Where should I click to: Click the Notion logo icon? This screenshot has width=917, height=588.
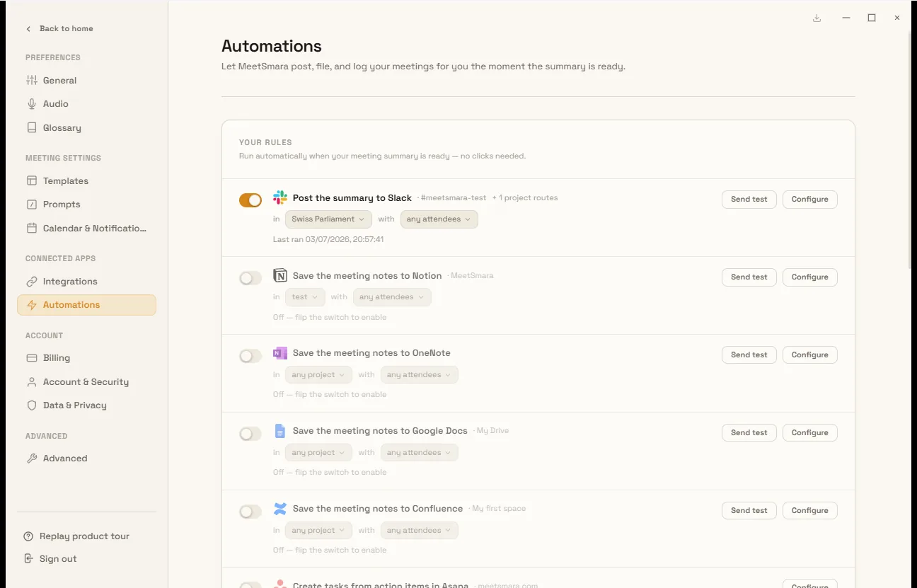280,276
